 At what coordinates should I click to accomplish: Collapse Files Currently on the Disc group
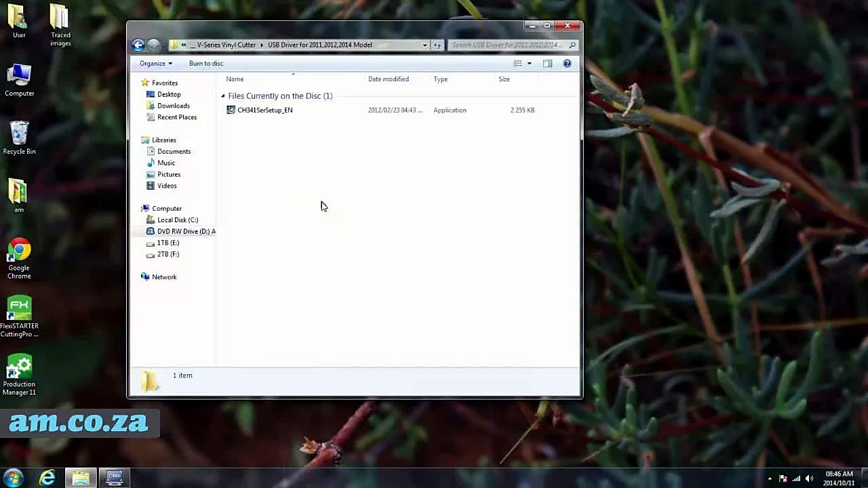[222, 96]
